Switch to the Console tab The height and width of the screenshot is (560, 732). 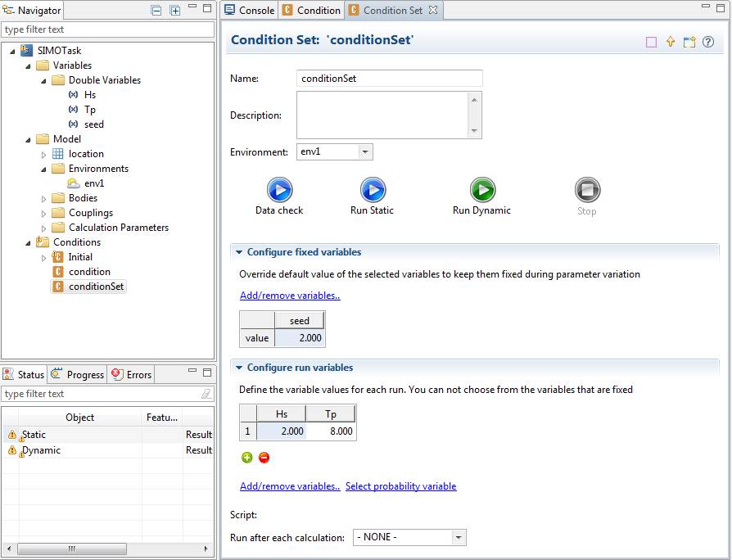(249, 10)
